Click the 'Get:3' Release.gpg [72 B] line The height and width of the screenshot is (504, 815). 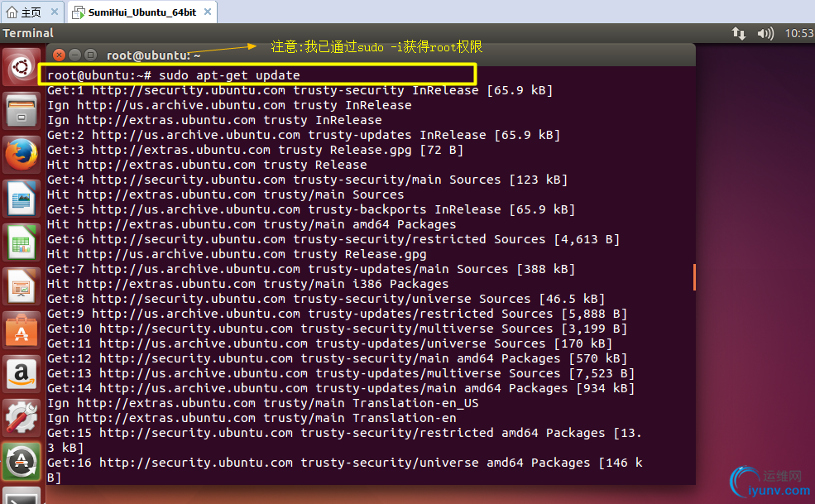(x=255, y=150)
